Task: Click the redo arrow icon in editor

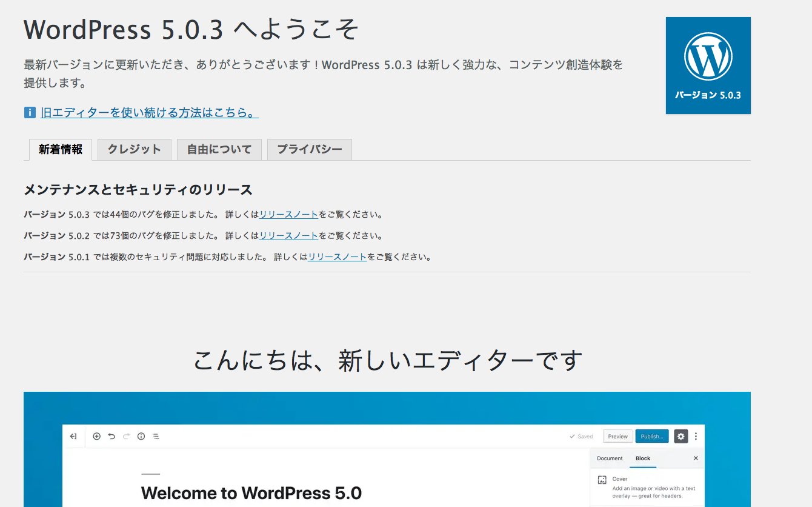Action: 126,436
